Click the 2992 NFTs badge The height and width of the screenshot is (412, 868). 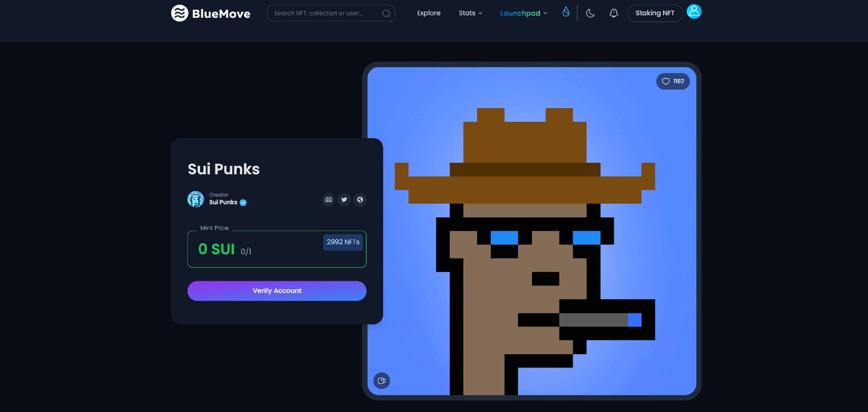pos(343,242)
